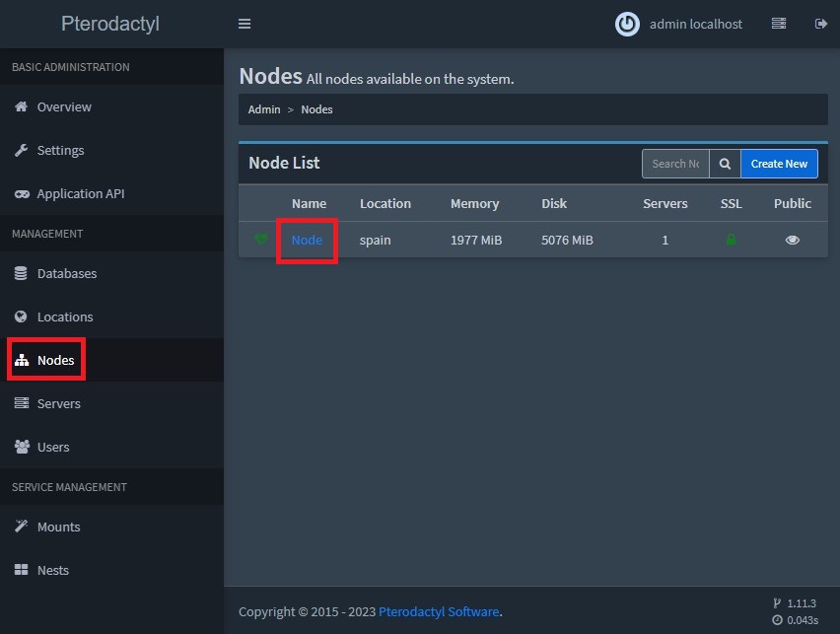Collapse the sidebar with the hamburger icon
This screenshot has width=840, height=634.
pyautogui.click(x=245, y=23)
